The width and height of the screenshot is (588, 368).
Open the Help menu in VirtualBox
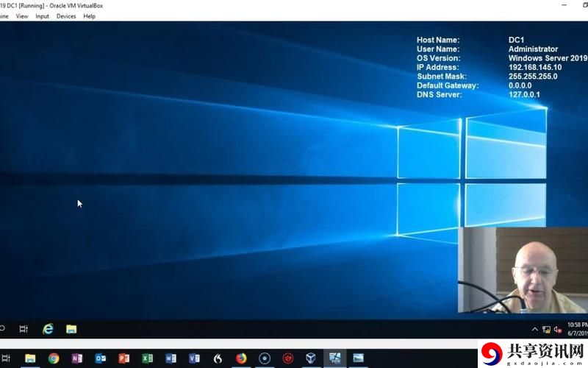point(89,16)
